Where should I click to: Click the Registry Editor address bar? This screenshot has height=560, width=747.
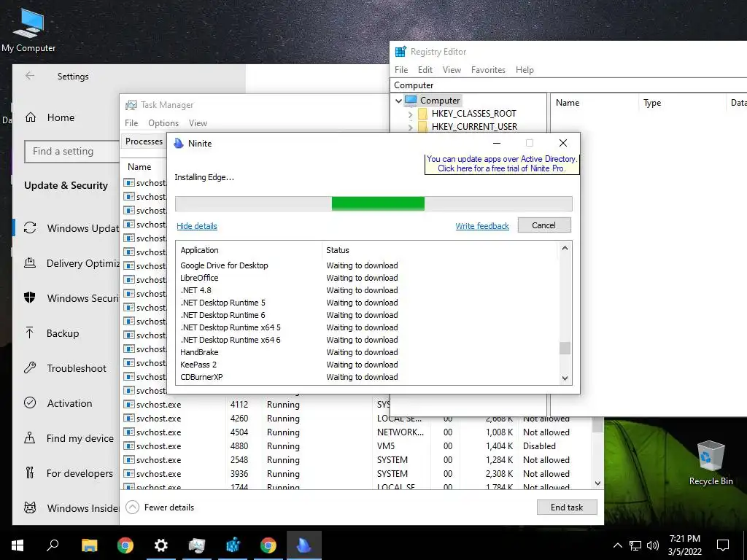[568, 85]
